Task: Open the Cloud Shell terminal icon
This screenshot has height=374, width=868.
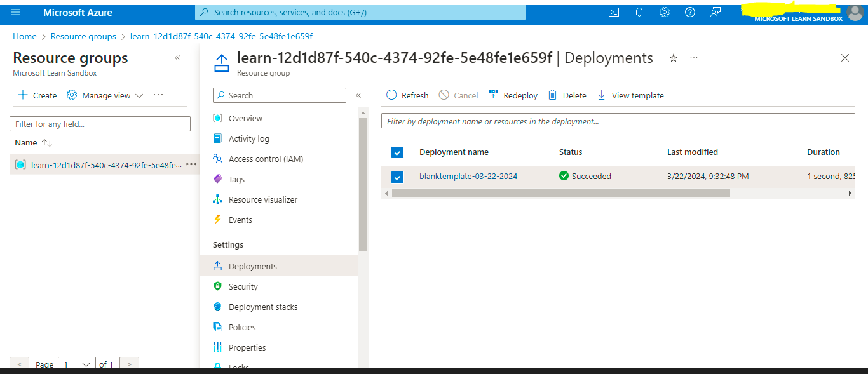Action: click(613, 12)
